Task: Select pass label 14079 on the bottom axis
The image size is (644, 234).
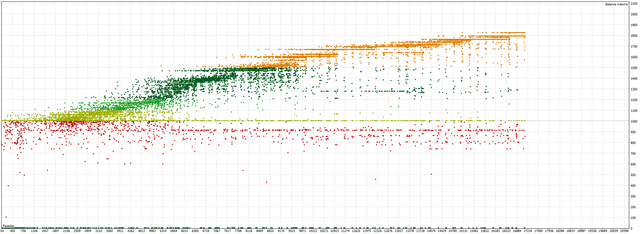Action: 431,231
